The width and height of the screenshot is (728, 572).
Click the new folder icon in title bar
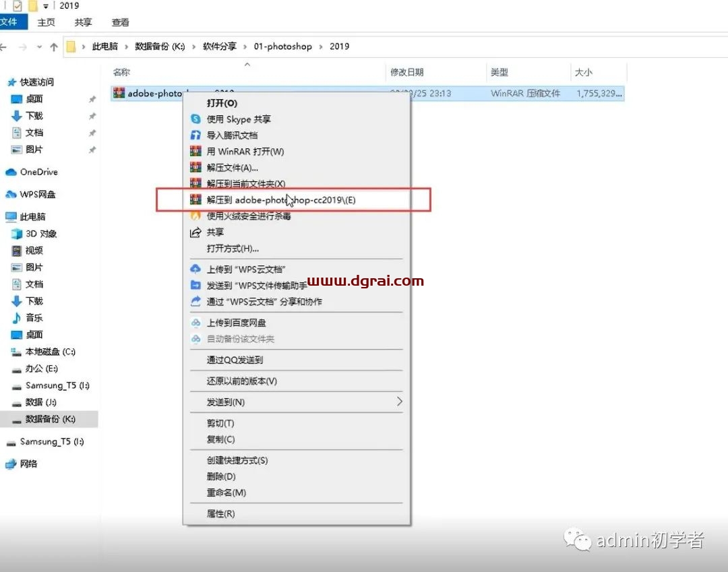pos(32,6)
